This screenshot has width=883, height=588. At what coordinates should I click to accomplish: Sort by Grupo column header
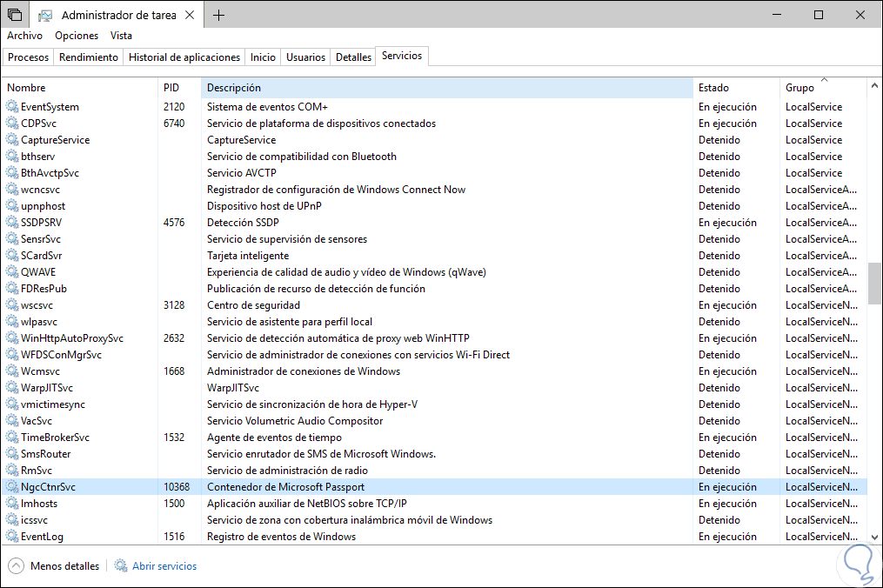pos(823,88)
